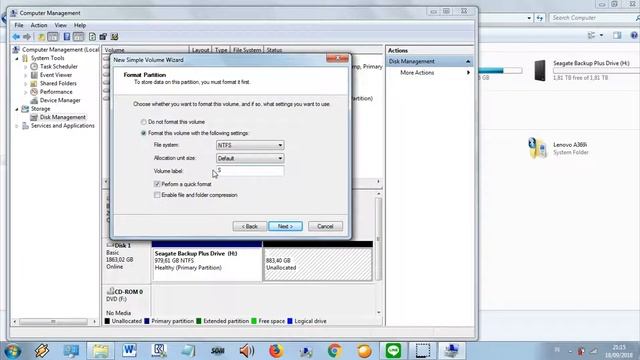Image resolution: width=640 pixels, height=360 pixels.
Task: Expand the Services and Applications node
Action: click(17, 126)
